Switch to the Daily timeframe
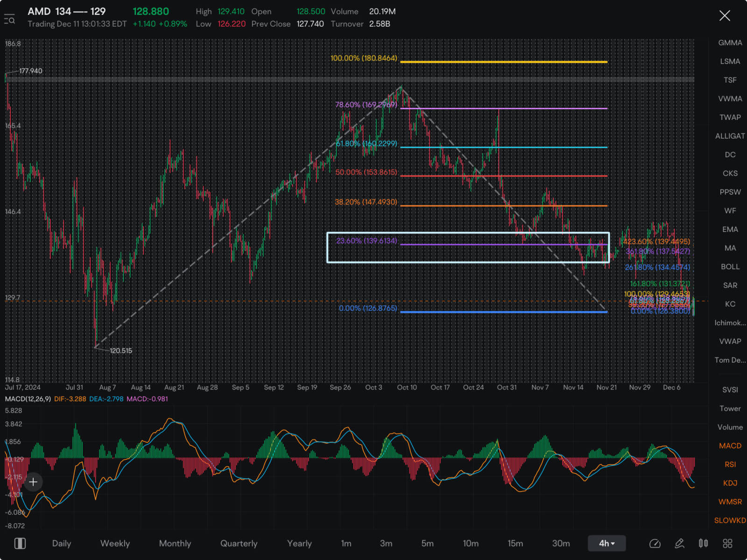The height and width of the screenshot is (560, 747). coord(62,543)
